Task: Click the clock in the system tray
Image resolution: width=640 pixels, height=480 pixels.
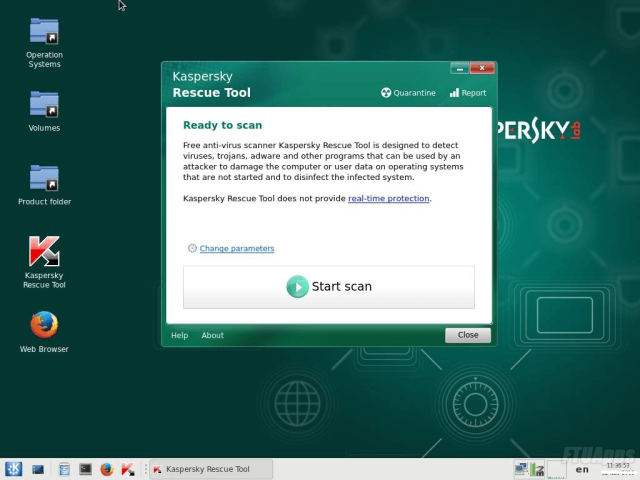Action: click(618, 468)
